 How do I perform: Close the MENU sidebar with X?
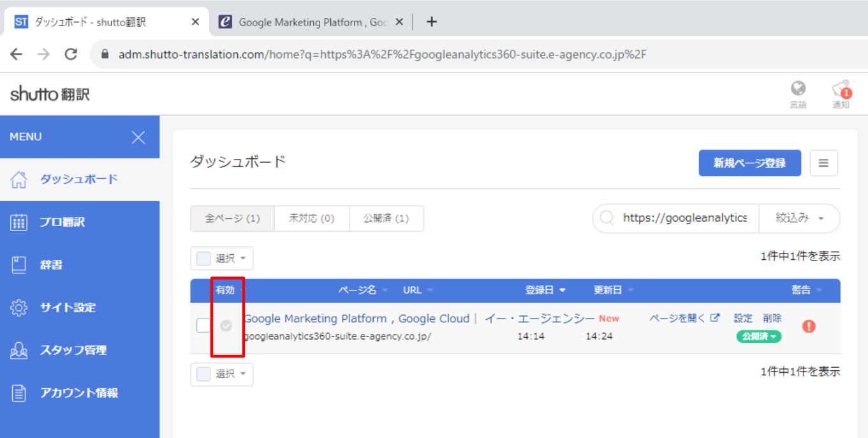click(x=138, y=137)
